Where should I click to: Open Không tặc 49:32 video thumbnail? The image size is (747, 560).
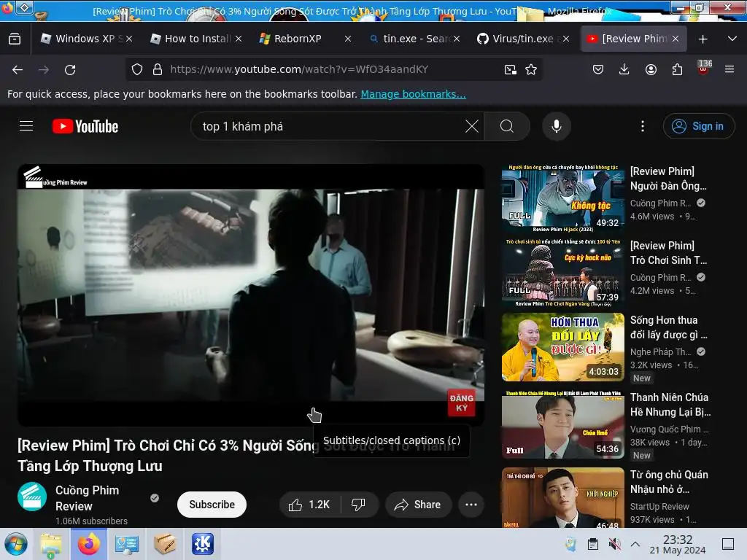[x=562, y=198]
